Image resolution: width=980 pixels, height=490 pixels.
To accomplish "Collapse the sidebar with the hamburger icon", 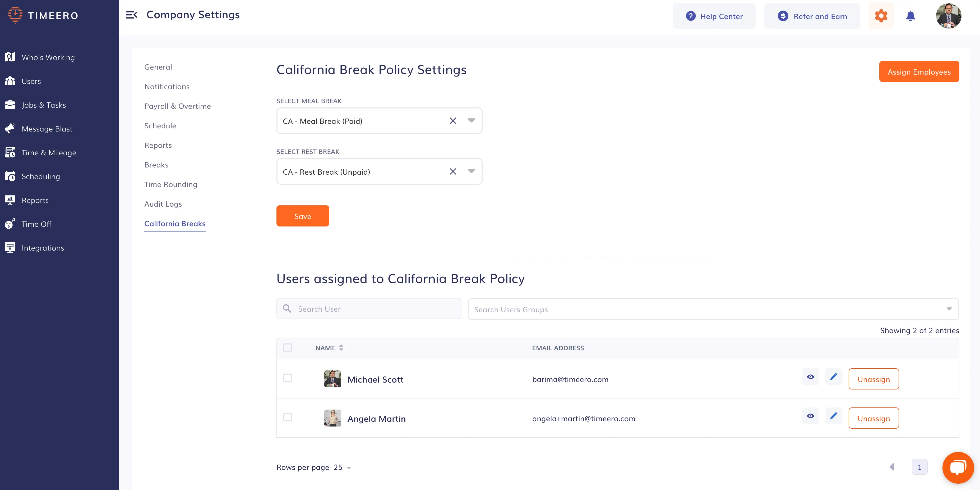I will click(x=131, y=15).
